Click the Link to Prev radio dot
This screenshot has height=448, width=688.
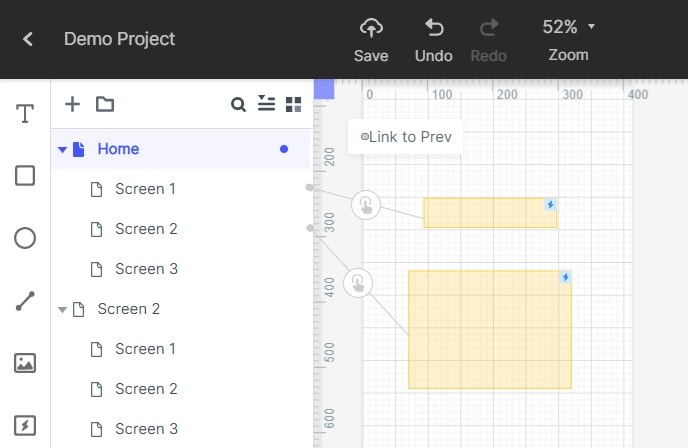[x=364, y=136]
